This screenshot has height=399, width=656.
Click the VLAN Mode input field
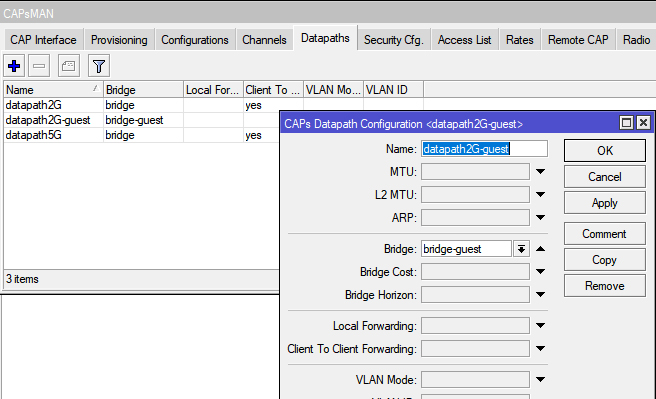tap(475, 379)
